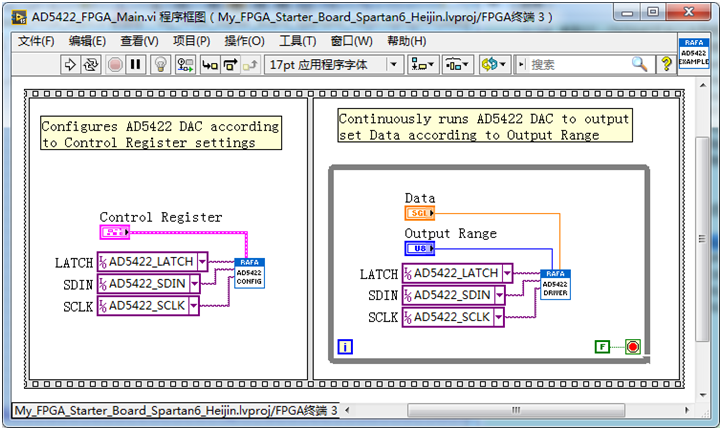The width and height of the screenshot is (722, 430).
Task: Click the LabVIEW window title icon
Action: (19, 17)
